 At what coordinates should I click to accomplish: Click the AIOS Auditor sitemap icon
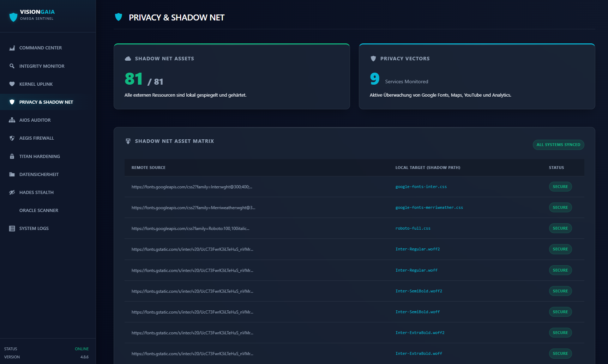tap(12, 120)
